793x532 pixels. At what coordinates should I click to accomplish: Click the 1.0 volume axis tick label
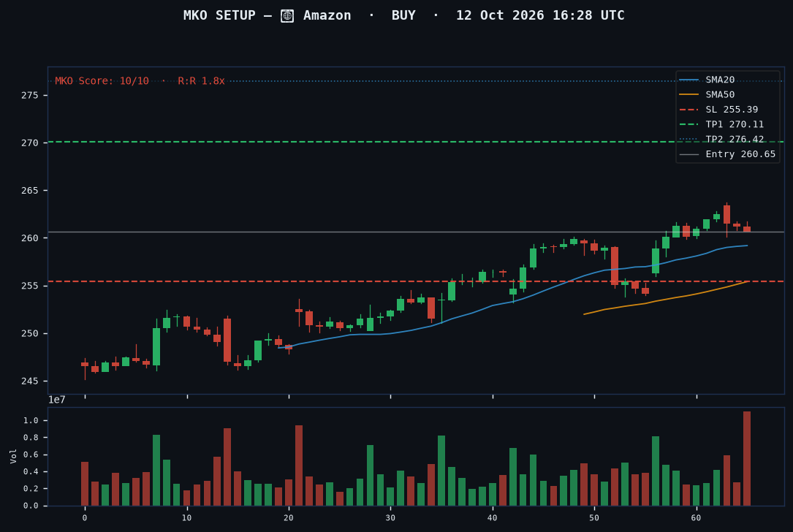[x=31, y=421]
